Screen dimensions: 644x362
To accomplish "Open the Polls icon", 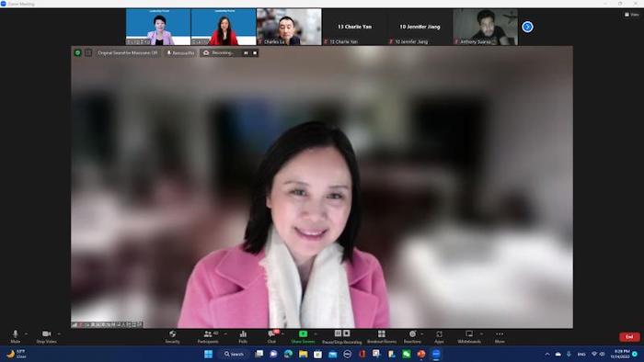I will (x=243, y=336).
